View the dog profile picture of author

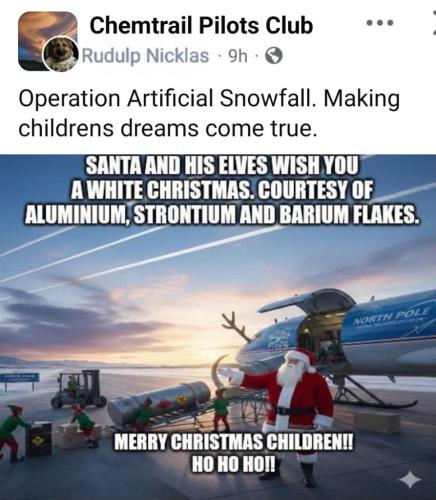point(62,54)
